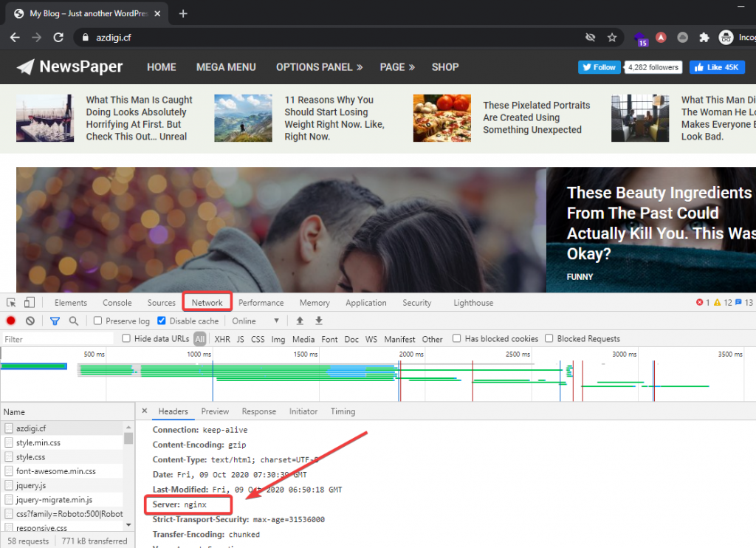Image resolution: width=756 pixels, height=548 pixels.
Task: Check the Blocked Requests box
Action: 549,339
